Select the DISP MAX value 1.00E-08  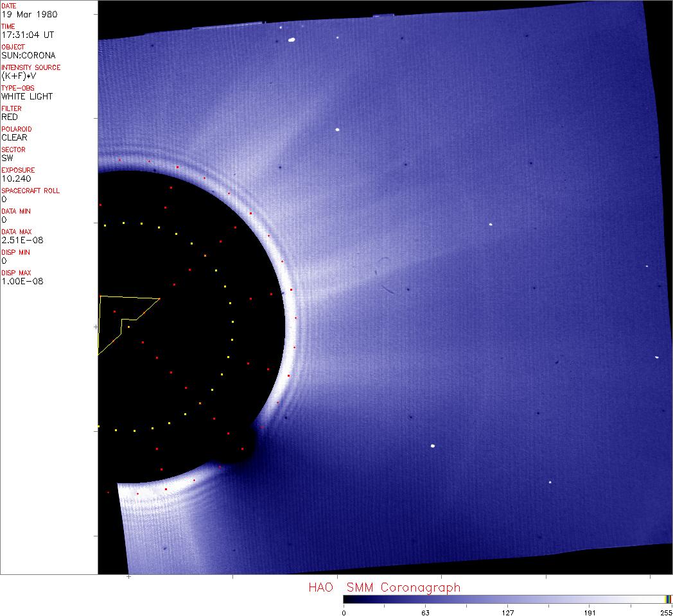(x=22, y=281)
